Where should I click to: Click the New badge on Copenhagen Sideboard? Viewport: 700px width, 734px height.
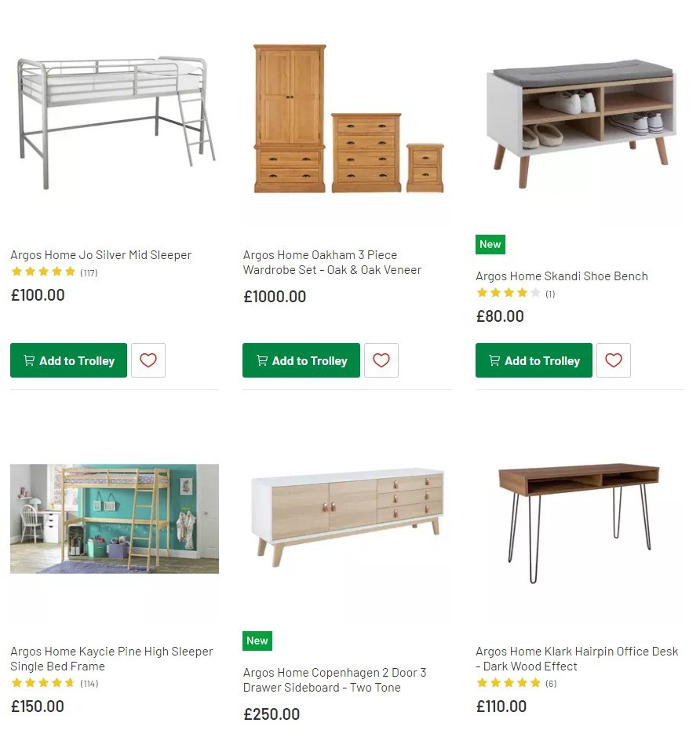[x=257, y=641]
